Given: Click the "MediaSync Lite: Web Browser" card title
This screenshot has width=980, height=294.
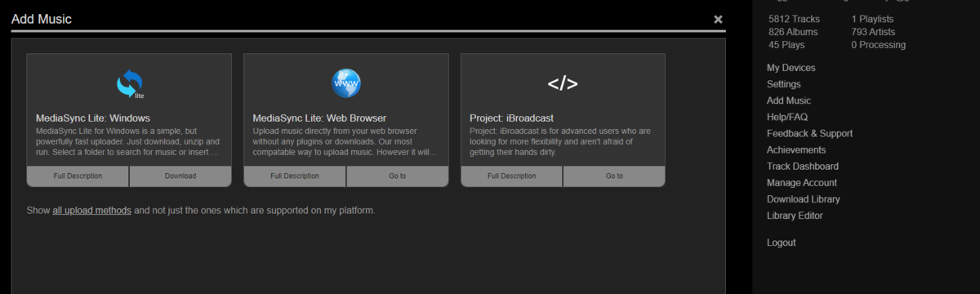Looking at the screenshot, I should (x=319, y=118).
